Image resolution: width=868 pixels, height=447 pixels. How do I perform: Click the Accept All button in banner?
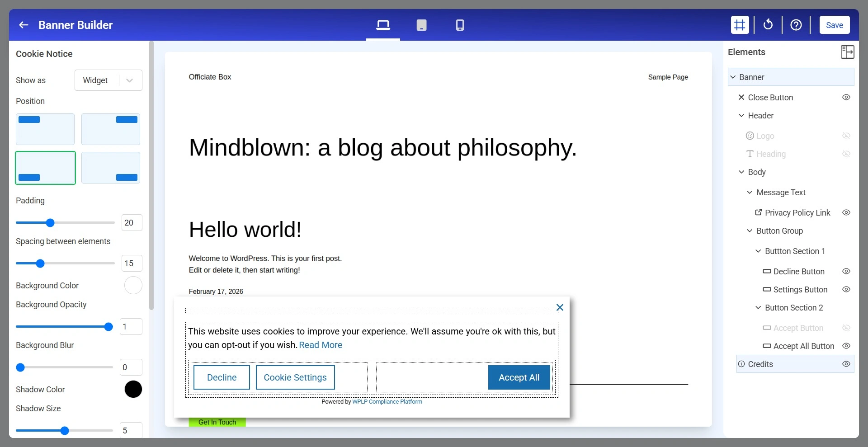click(x=519, y=377)
